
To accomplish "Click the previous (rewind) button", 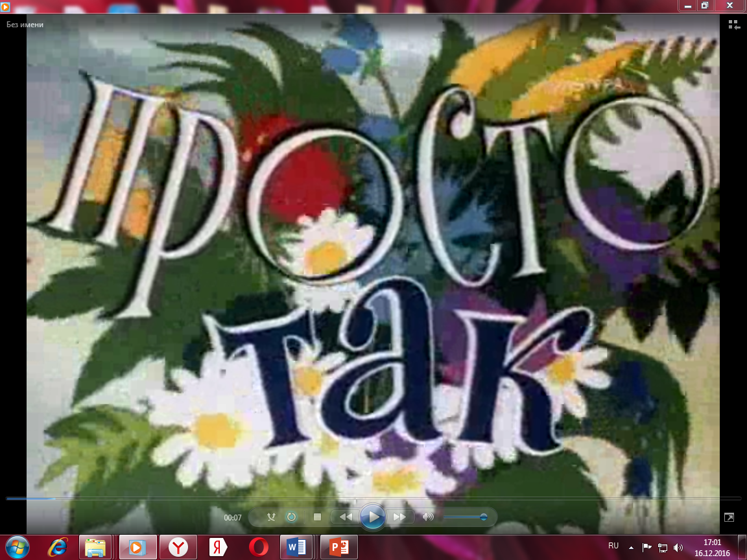I will pos(346,517).
